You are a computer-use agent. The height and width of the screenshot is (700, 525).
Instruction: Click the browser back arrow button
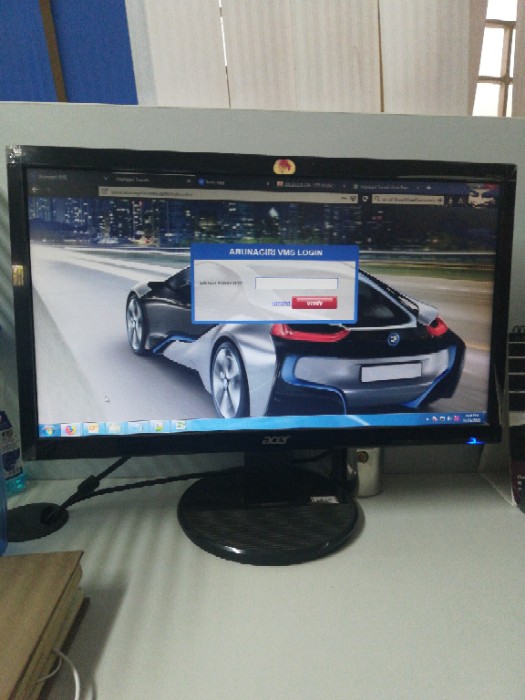(36, 190)
